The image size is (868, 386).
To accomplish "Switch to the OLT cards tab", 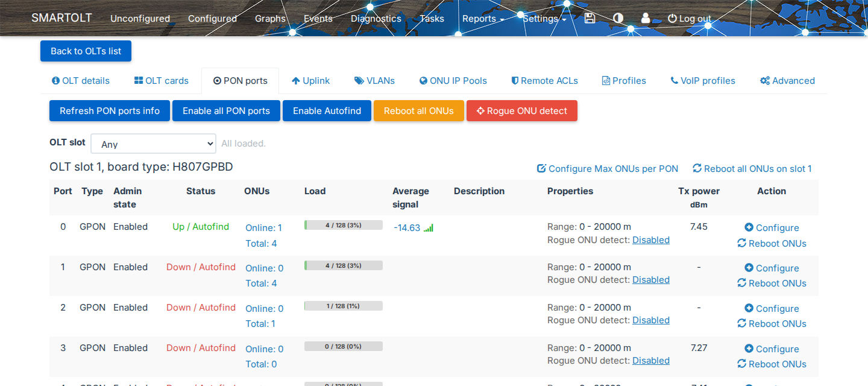I will coord(161,81).
